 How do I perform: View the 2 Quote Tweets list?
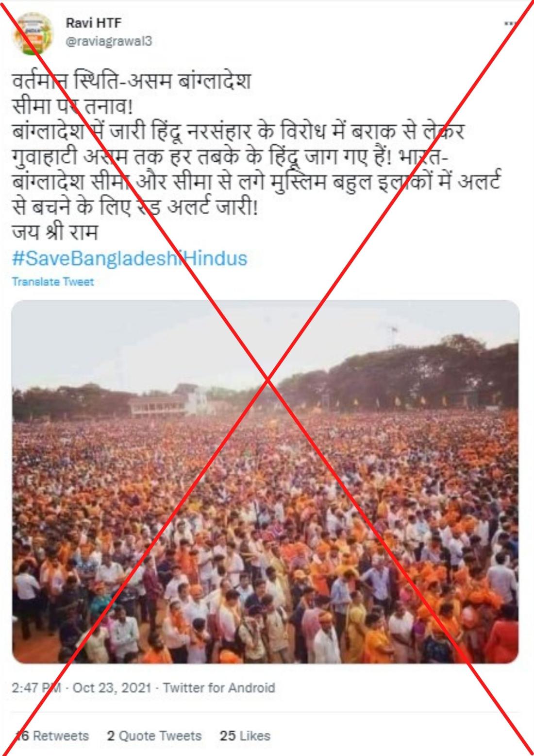(154, 736)
